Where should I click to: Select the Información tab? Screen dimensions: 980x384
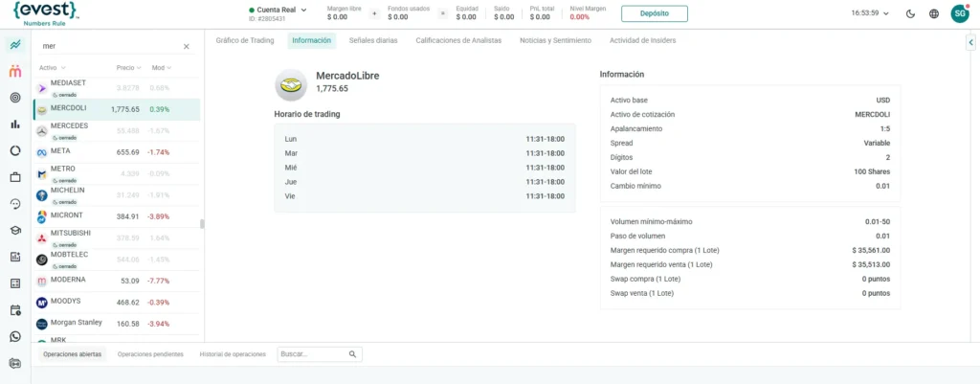click(311, 40)
